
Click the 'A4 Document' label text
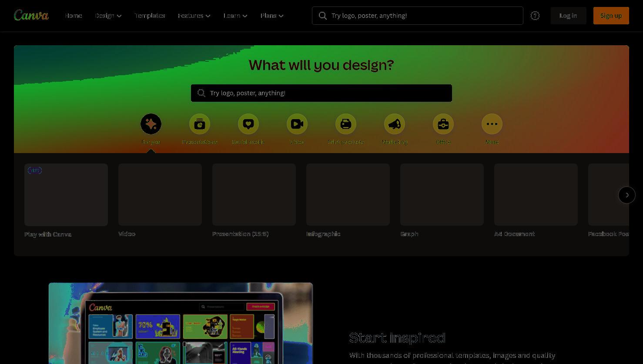click(514, 234)
